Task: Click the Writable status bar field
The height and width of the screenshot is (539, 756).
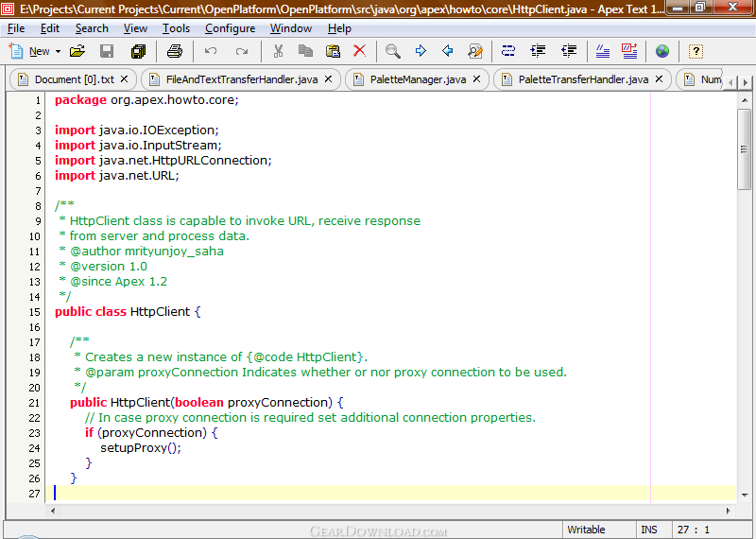Action: 599,530
